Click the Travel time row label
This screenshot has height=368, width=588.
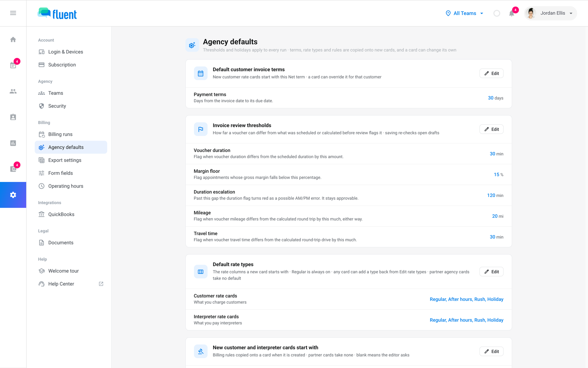pyautogui.click(x=206, y=233)
